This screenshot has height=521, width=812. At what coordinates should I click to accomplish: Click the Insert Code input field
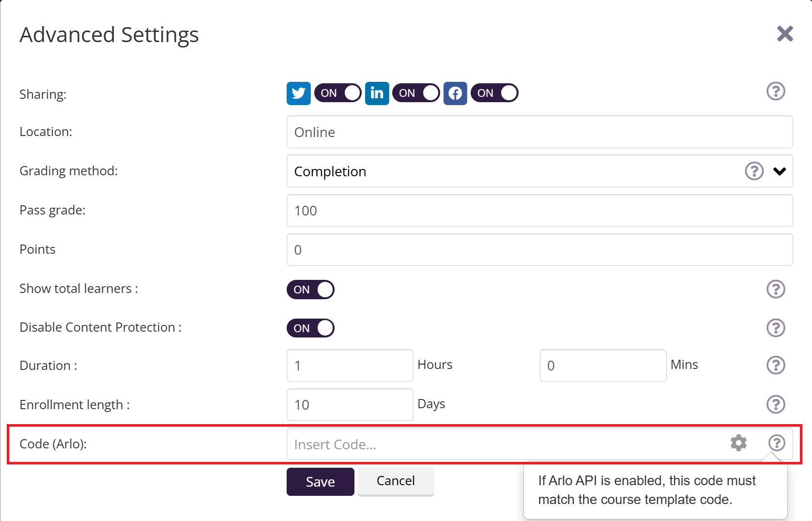point(504,444)
